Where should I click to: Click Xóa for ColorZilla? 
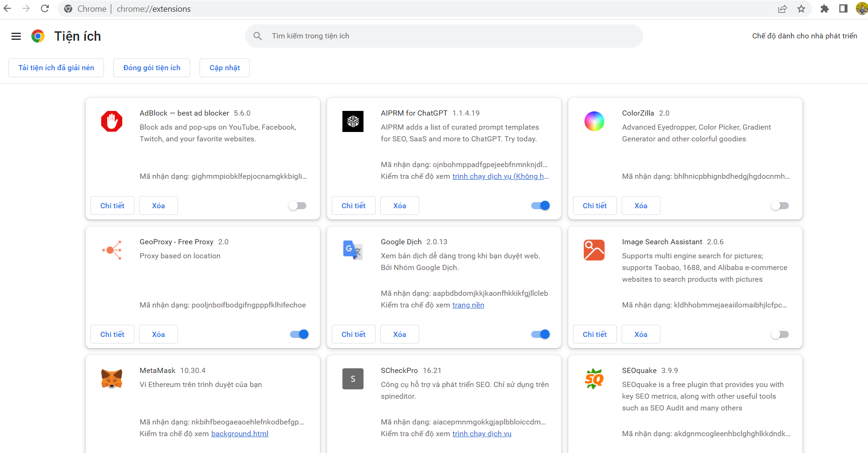pyautogui.click(x=641, y=205)
